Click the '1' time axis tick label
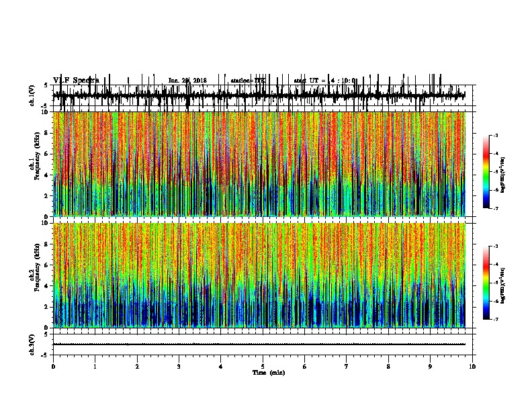532x411 pixels. [x=95, y=367]
